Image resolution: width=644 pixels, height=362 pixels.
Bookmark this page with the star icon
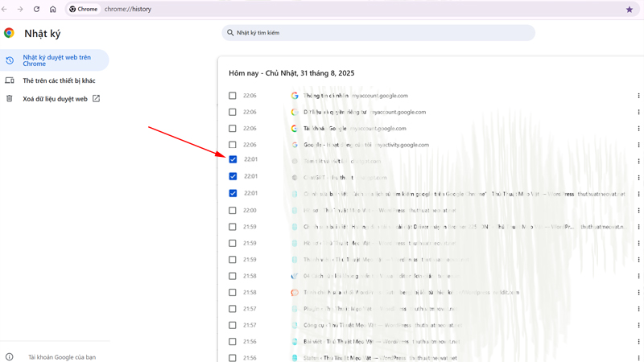point(630,10)
